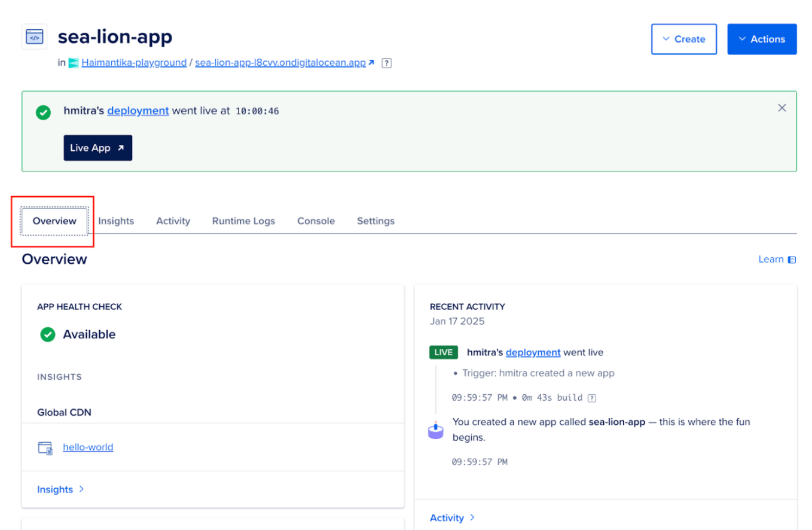Click the app code-window icon beside sea-lion-app title
The height and width of the screenshot is (530, 812).
[x=34, y=37]
